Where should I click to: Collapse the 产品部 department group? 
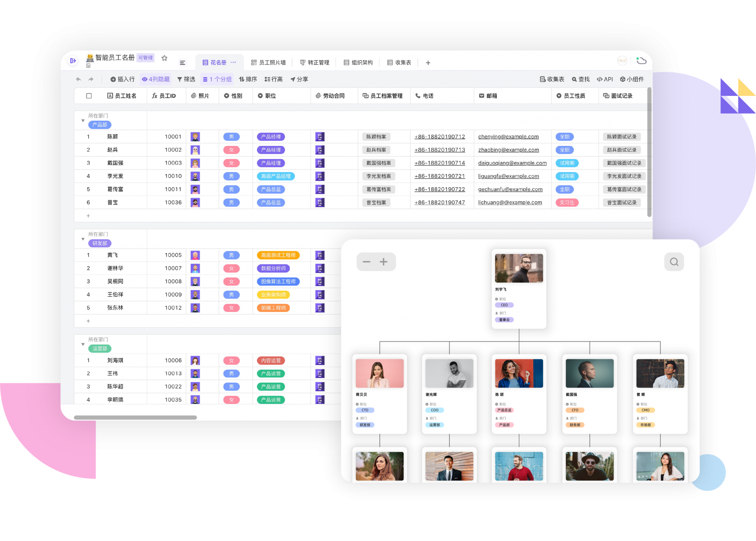pos(83,120)
